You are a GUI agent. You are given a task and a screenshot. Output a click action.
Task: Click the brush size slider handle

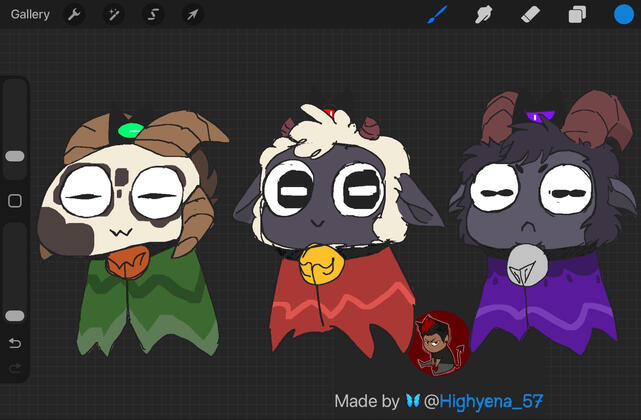click(x=15, y=156)
